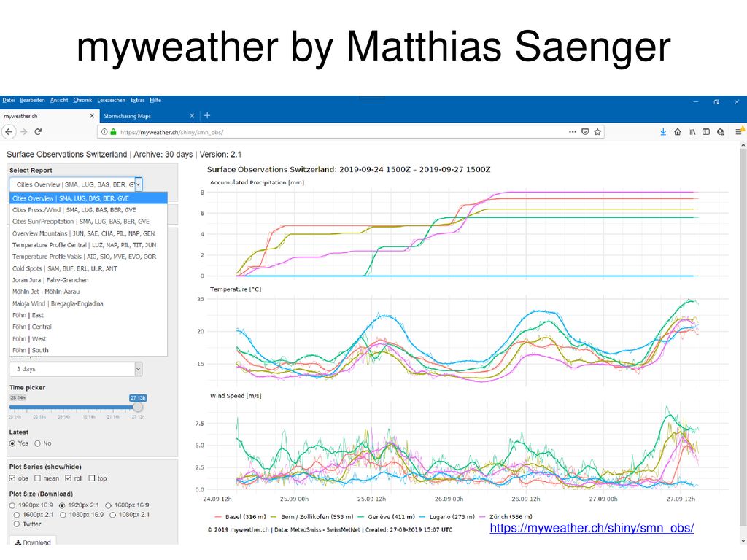This screenshot has height=560, width=747.
Task: Open the Bearbeiten menu
Action: tap(32, 100)
